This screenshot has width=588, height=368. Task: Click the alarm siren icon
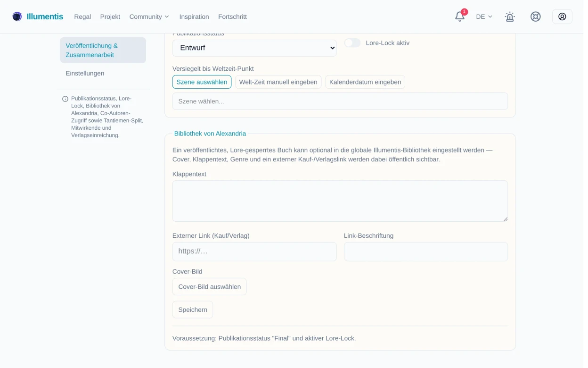(510, 17)
